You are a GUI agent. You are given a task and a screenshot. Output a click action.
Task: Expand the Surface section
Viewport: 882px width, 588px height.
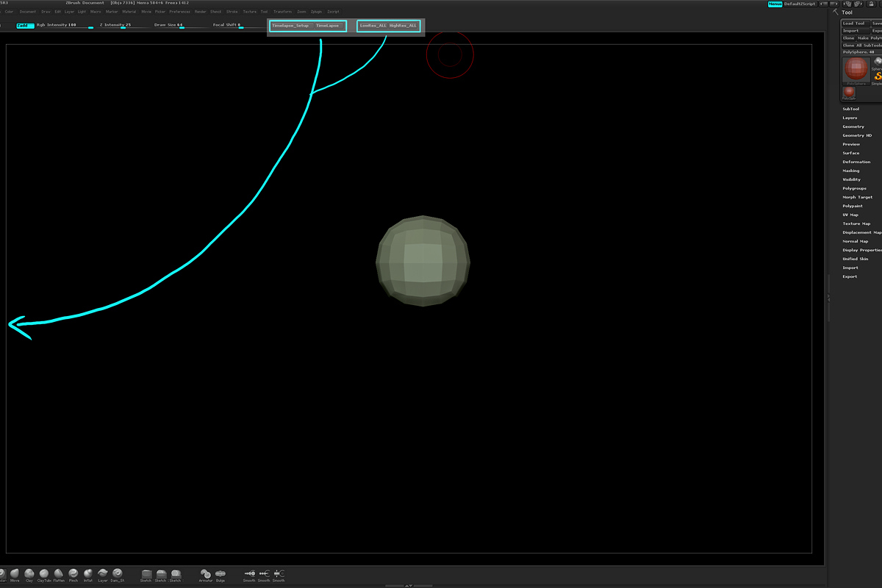pos(851,153)
